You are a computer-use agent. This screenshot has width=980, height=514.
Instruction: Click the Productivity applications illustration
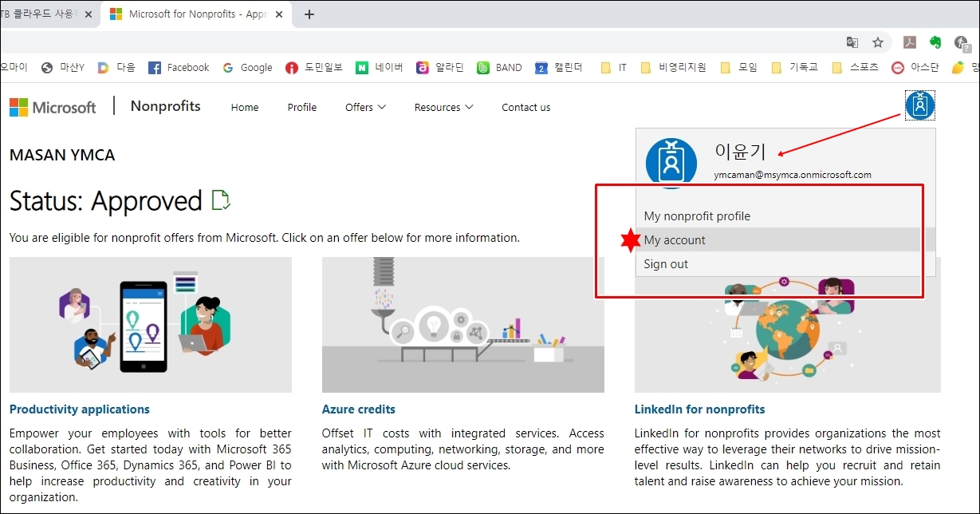click(151, 325)
